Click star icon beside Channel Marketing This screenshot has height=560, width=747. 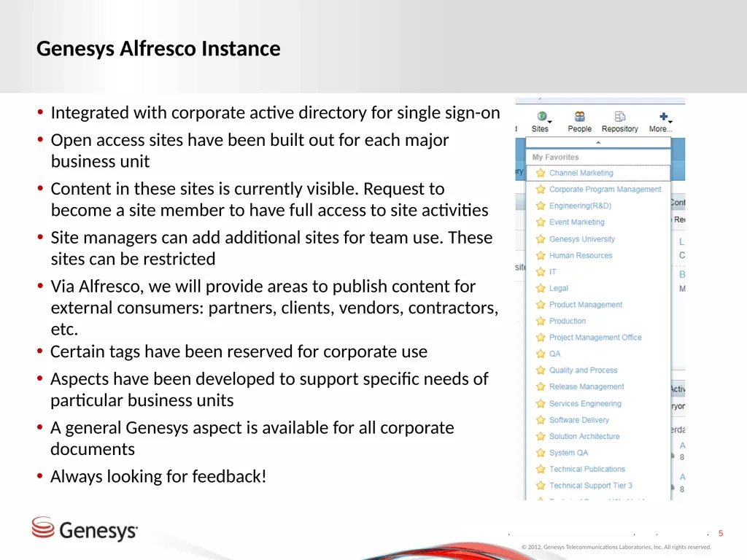pos(541,173)
